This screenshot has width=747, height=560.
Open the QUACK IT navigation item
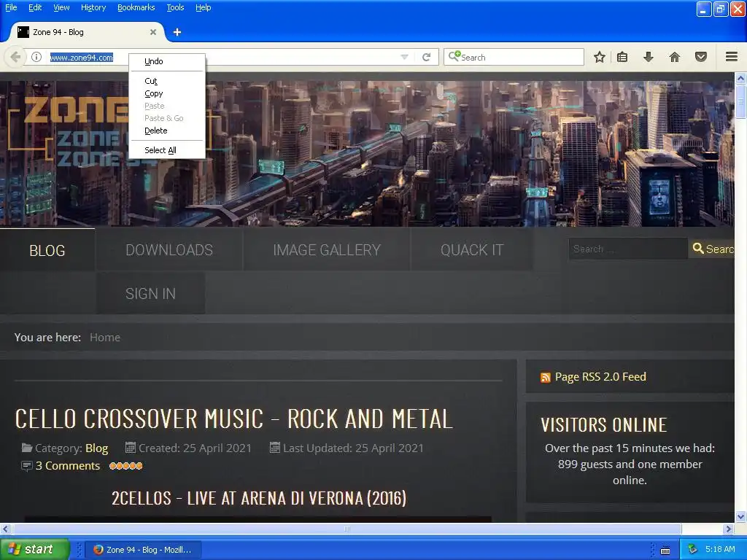pos(472,250)
